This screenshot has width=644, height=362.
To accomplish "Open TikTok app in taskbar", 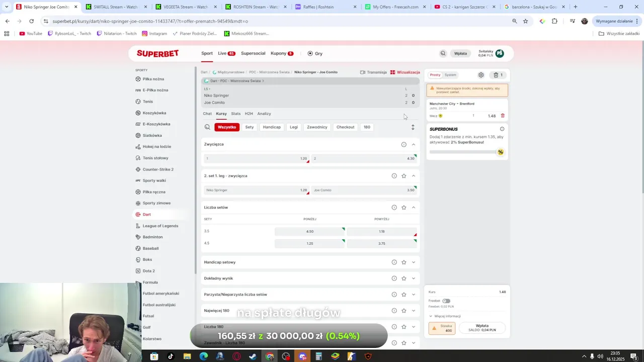I will pyautogui.click(x=171, y=356).
